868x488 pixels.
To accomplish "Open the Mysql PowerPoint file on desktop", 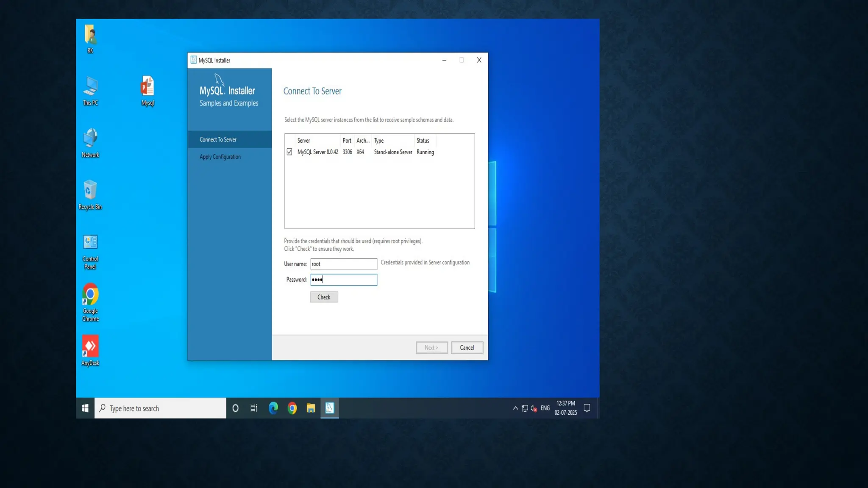I will (147, 88).
